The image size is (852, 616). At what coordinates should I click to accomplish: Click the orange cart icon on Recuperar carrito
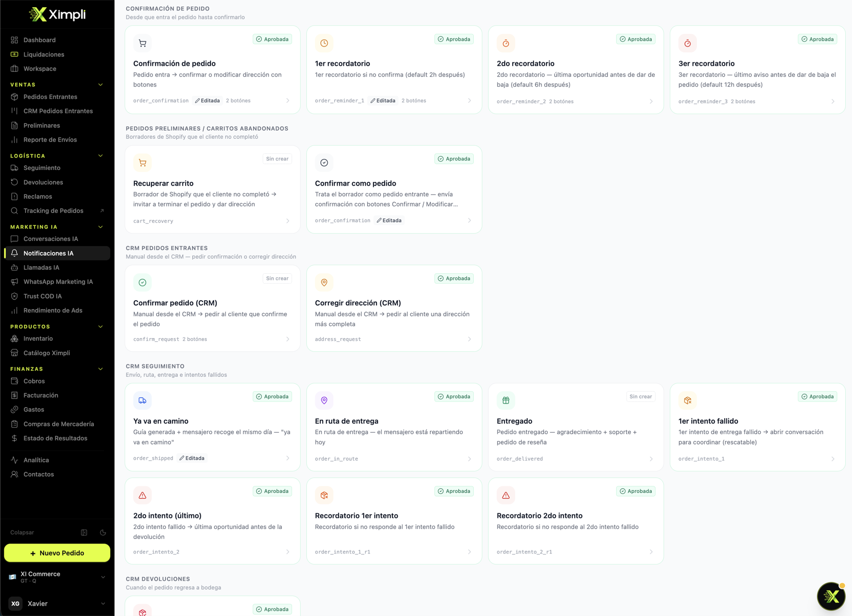142,163
